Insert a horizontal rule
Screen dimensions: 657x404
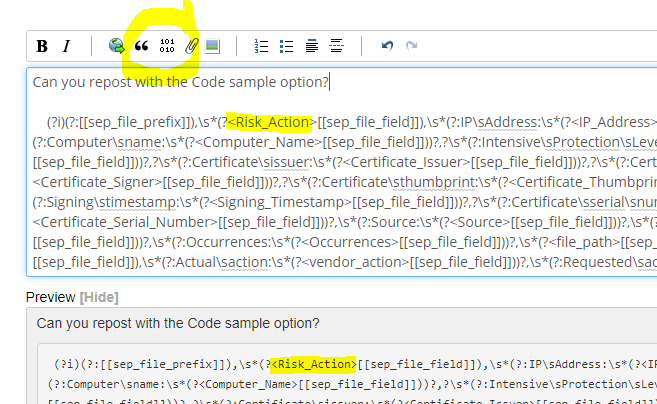pyautogui.click(x=336, y=45)
